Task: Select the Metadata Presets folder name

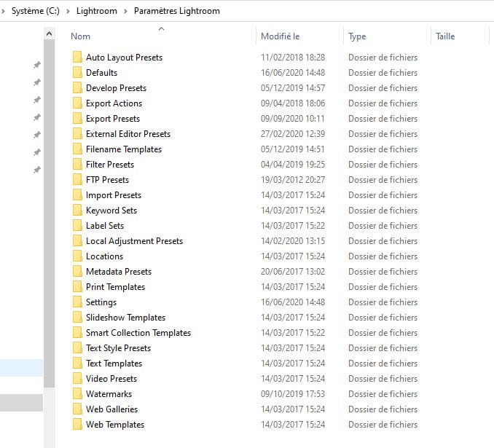Action: (119, 271)
